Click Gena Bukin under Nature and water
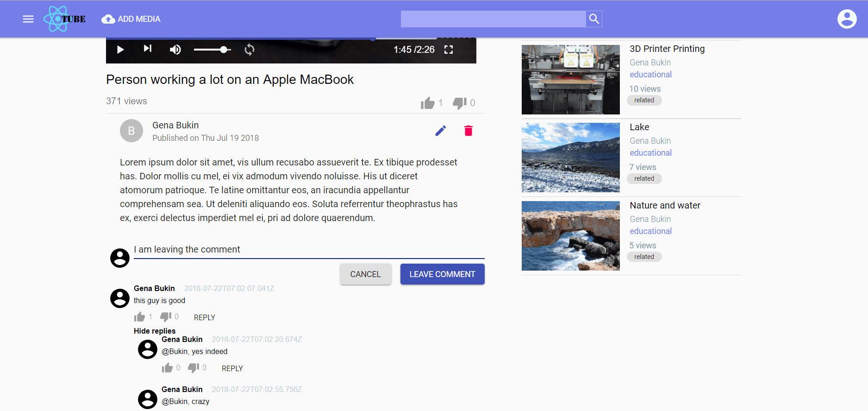This screenshot has height=411, width=868. (x=650, y=219)
